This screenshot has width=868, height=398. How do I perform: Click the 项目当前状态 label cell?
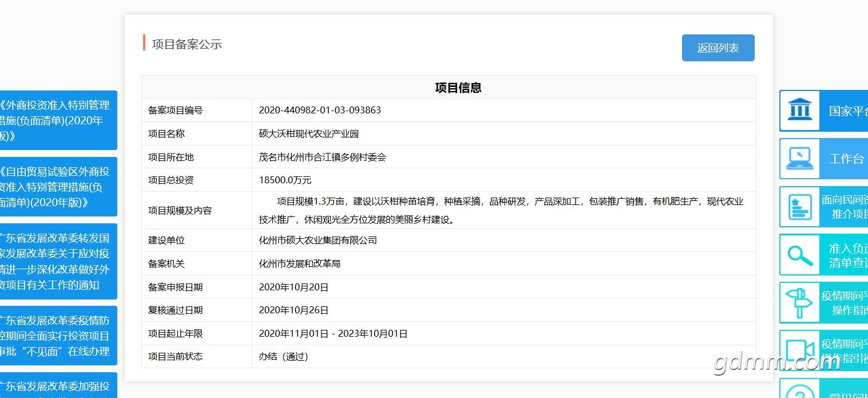197,356
